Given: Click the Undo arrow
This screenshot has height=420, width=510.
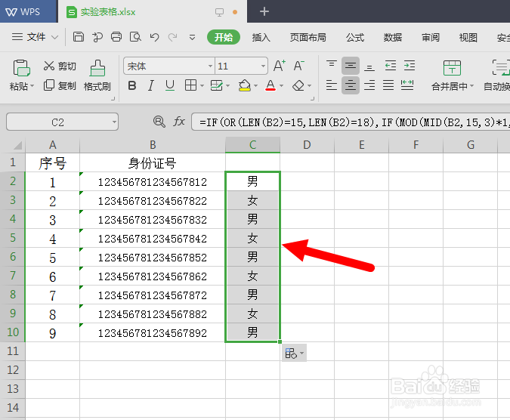Looking at the screenshot, I should [x=154, y=37].
